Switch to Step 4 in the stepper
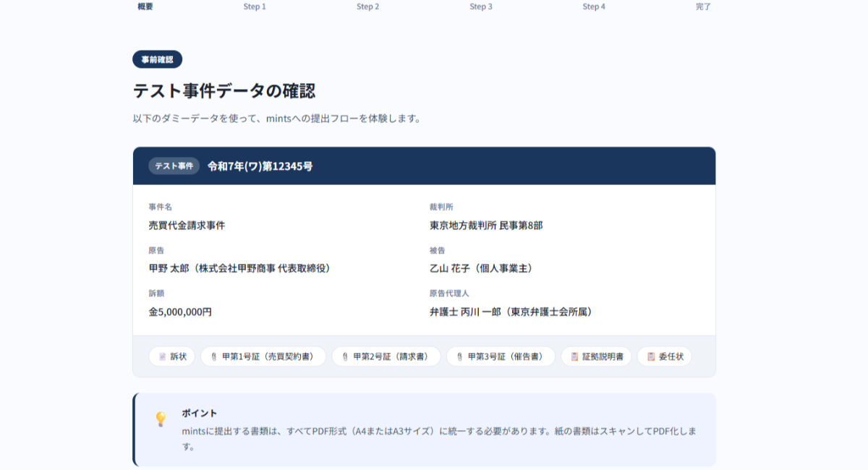The width and height of the screenshot is (868, 470). point(594,7)
